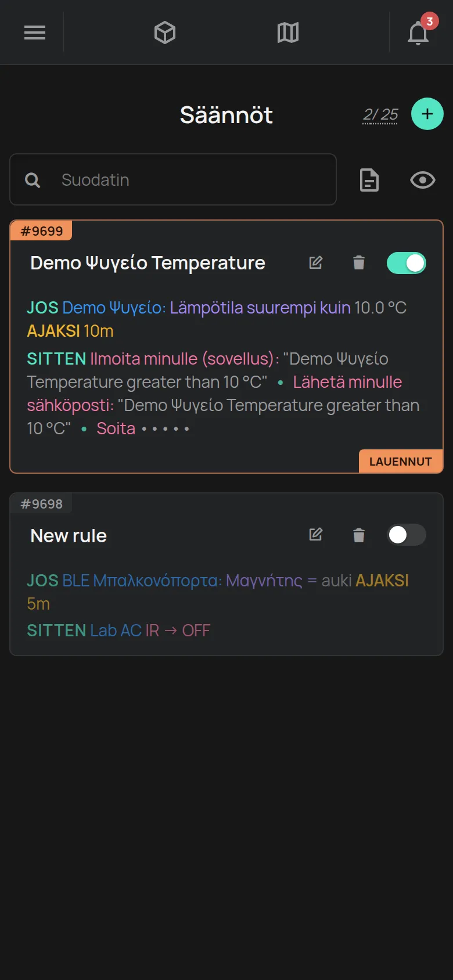Open the rules log document icon

point(369,180)
